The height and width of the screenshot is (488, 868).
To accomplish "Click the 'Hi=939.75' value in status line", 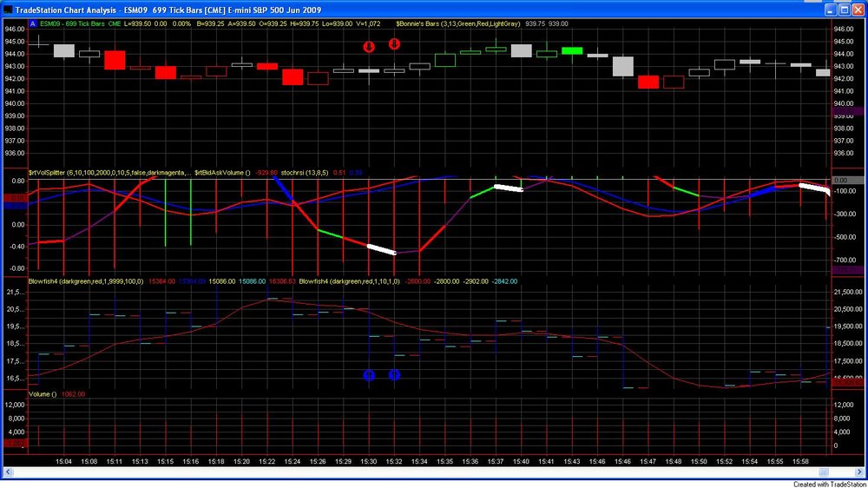I will (305, 23).
